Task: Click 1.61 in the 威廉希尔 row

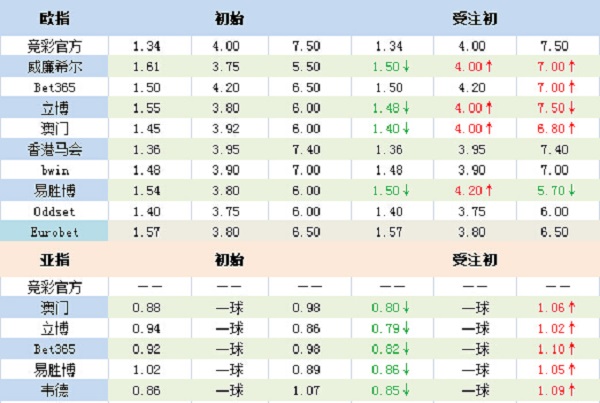Action: tap(146, 67)
